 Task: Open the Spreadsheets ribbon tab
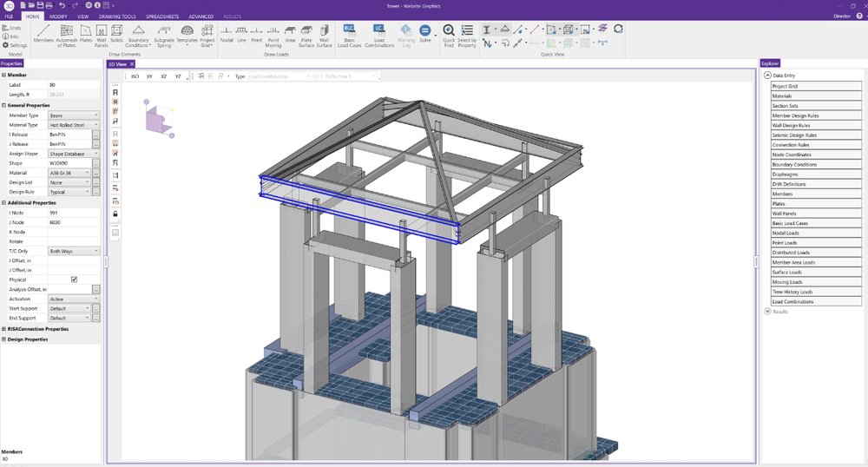click(x=162, y=16)
